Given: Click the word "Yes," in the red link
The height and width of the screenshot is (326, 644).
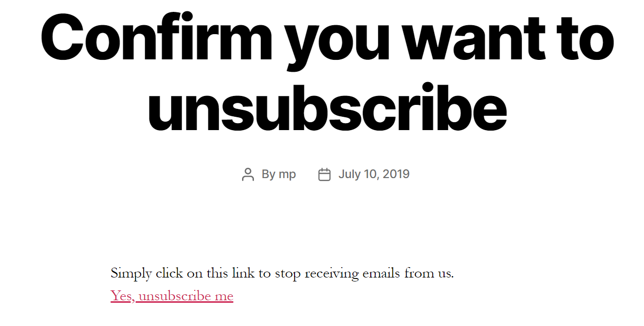Looking at the screenshot, I should [123, 296].
